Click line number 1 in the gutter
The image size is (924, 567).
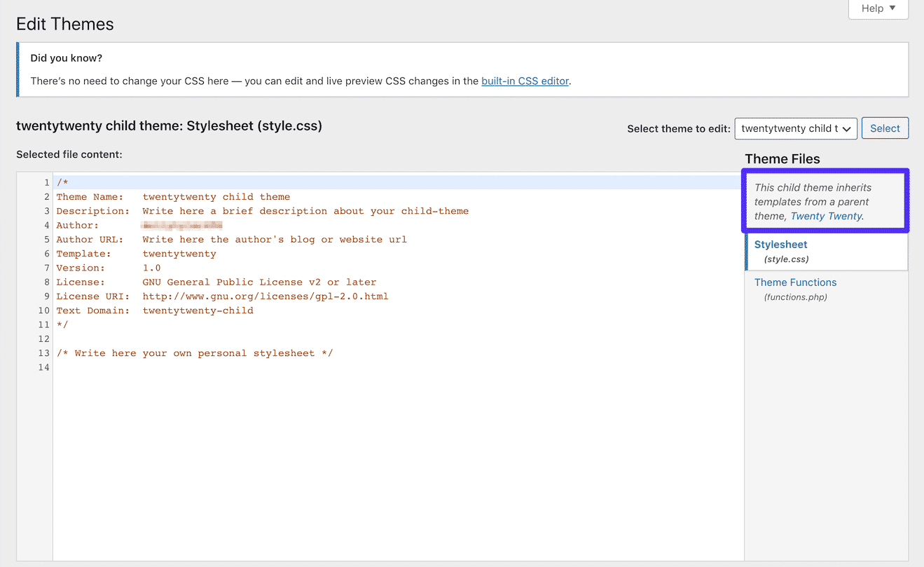tap(46, 182)
